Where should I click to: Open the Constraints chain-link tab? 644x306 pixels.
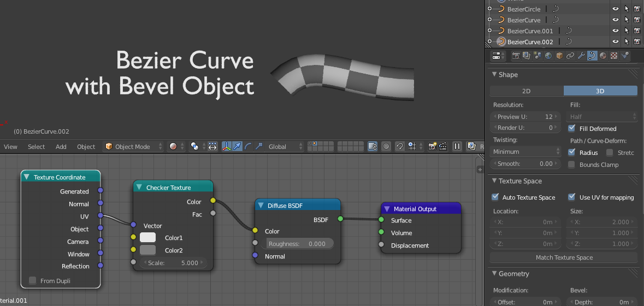[570, 56]
